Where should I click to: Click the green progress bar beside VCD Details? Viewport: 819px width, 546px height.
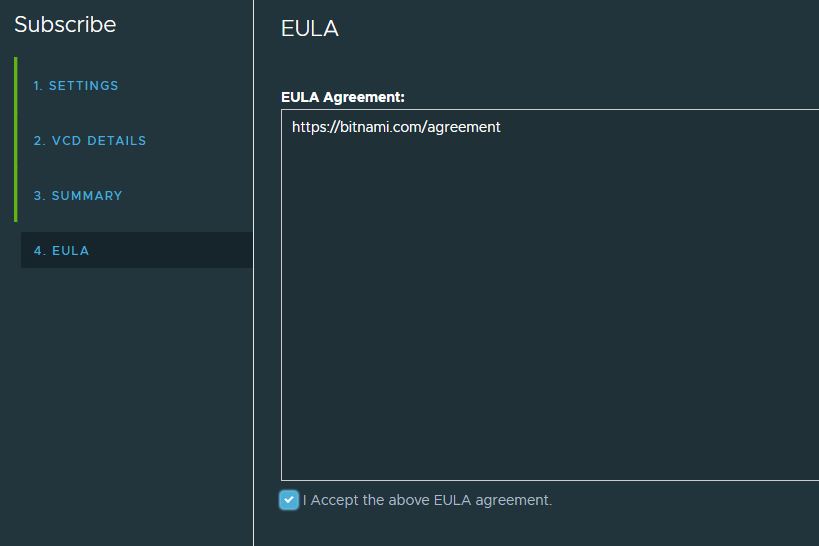(16, 141)
